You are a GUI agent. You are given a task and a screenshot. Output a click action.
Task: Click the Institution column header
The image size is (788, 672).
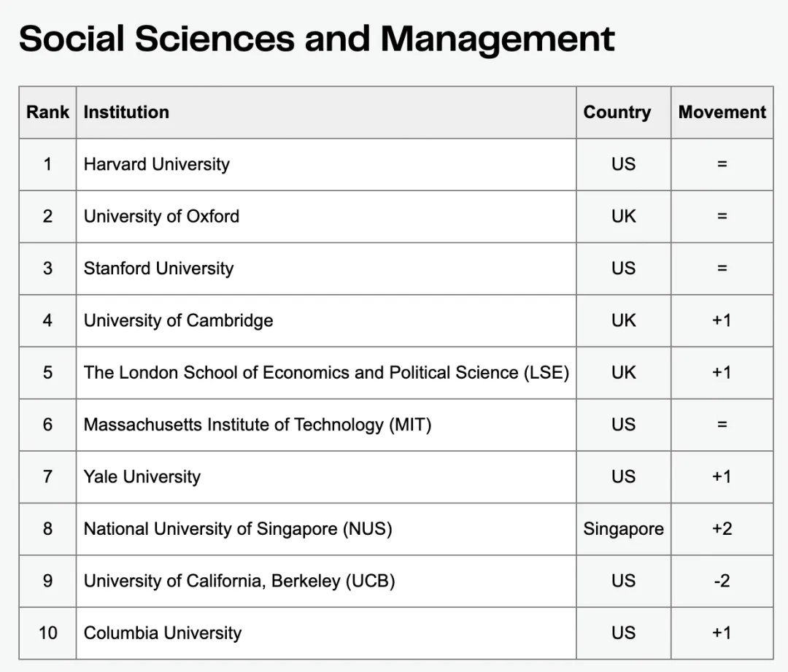tap(126, 112)
